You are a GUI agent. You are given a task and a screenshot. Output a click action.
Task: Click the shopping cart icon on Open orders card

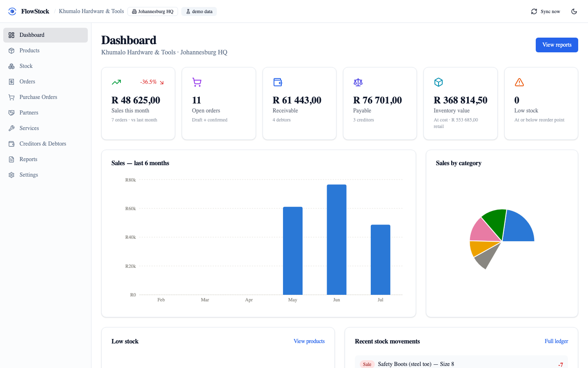point(197,82)
